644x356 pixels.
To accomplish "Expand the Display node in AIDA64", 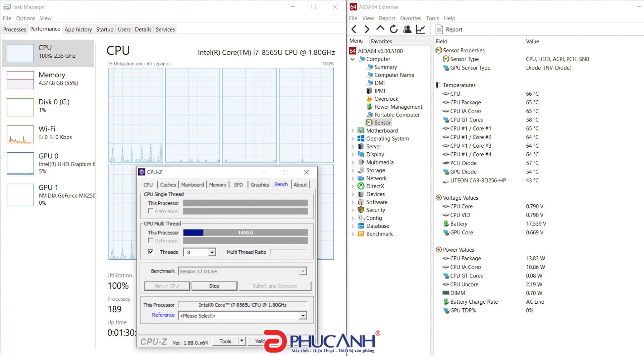I will tap(353, 155).
